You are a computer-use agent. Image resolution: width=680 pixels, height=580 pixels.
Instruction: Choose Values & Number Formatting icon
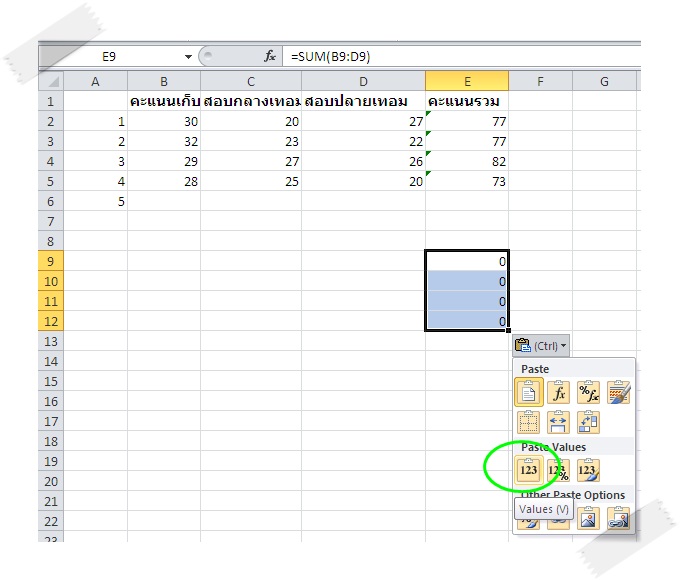pos(558,470)
